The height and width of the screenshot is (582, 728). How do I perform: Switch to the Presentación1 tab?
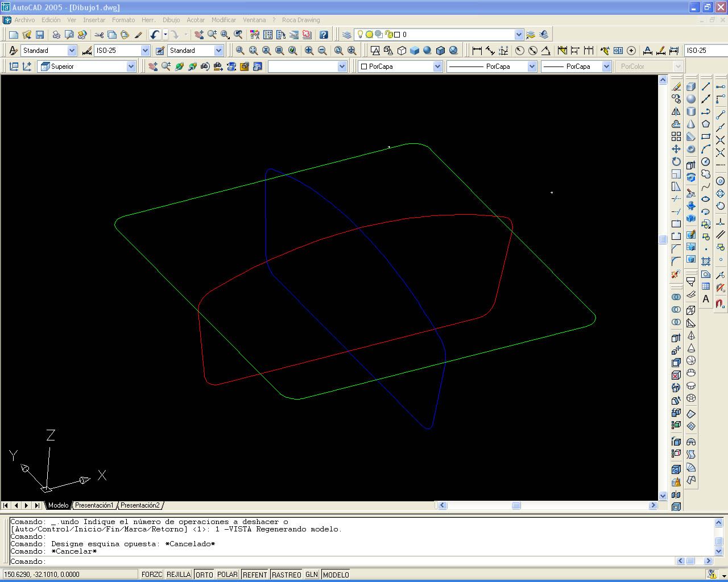pyautogui.click(x=94, y=505)
